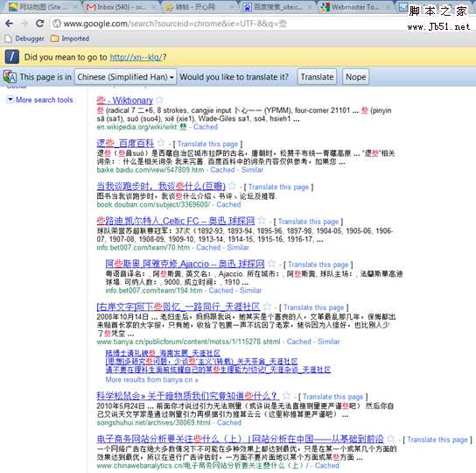Star the Ajaccio result
Image resolution: width=476 pixels, height=473 pixels.
[x=272, y=263]
